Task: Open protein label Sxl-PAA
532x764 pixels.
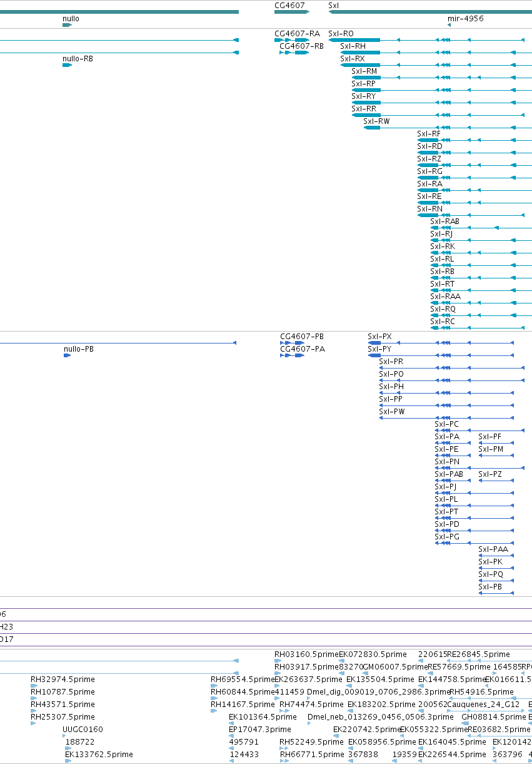Action: pos(493,549)
